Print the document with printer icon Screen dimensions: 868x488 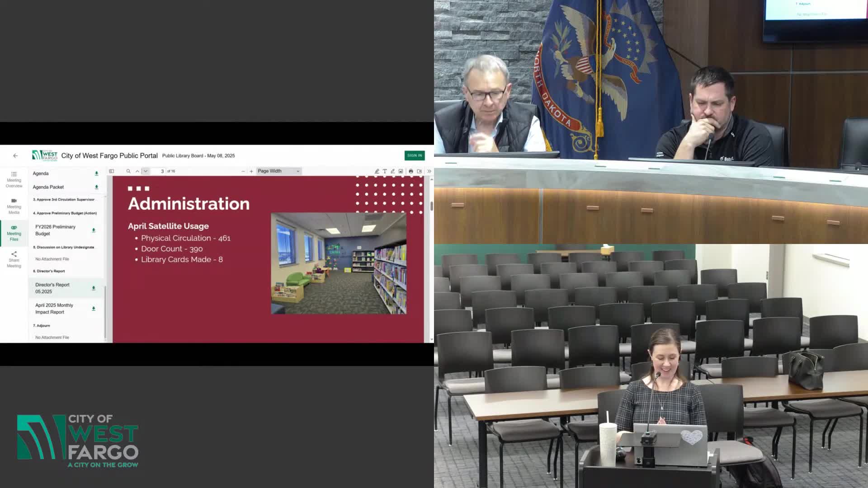tap(411, 171)
